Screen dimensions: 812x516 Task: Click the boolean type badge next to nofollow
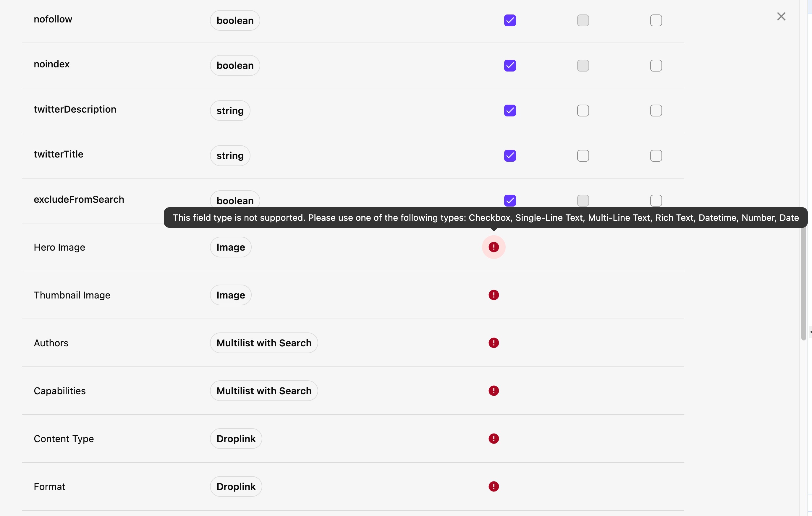[234, 20]
